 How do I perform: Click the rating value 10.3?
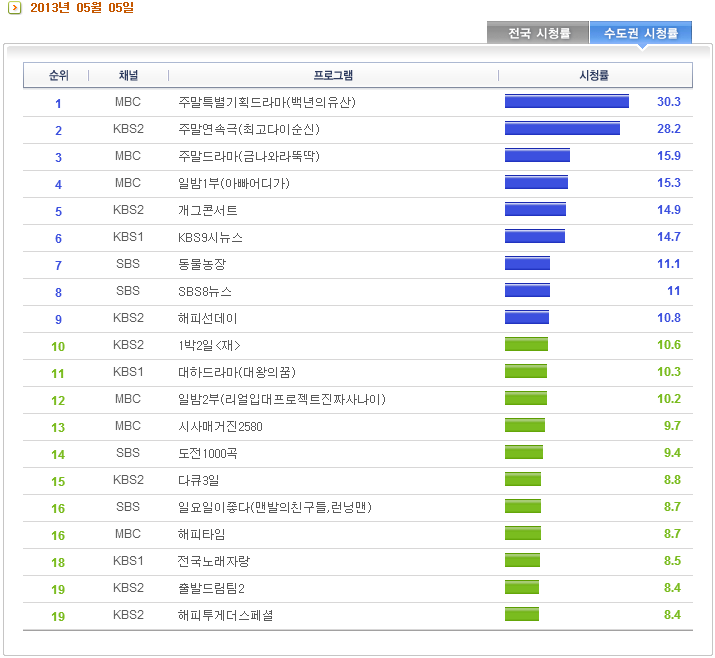(x=668, y=371)
